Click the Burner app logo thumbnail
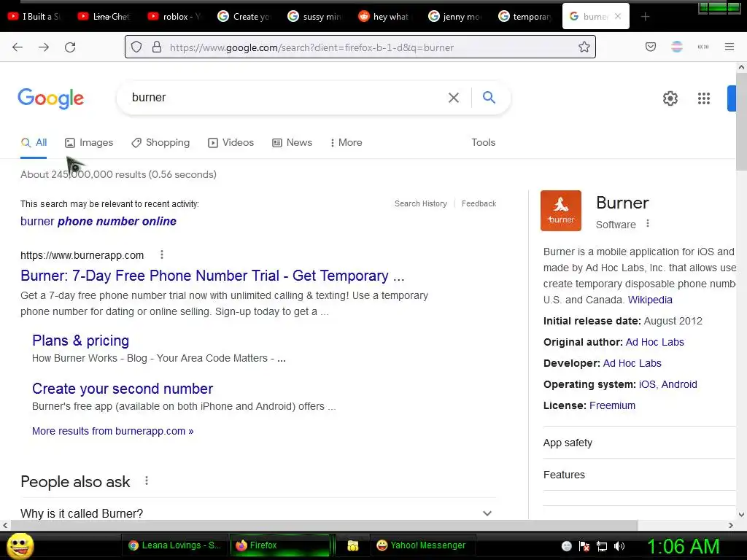Screen dimensions: 747x560 (561, 211)
